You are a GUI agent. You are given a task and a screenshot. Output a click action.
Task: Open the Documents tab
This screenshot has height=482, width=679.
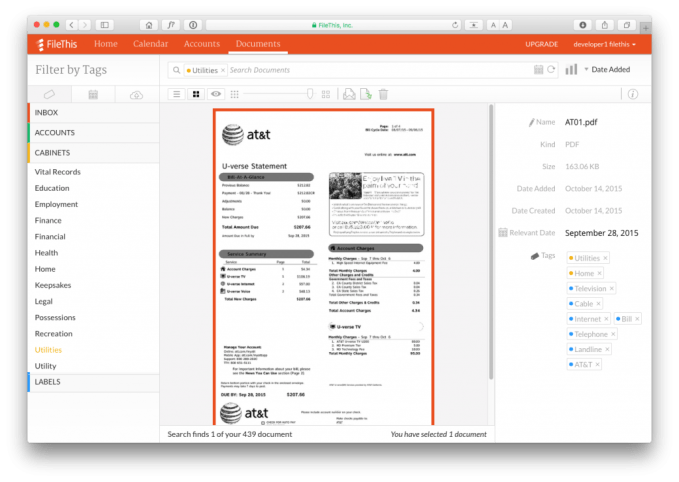(x=258, y=44)
